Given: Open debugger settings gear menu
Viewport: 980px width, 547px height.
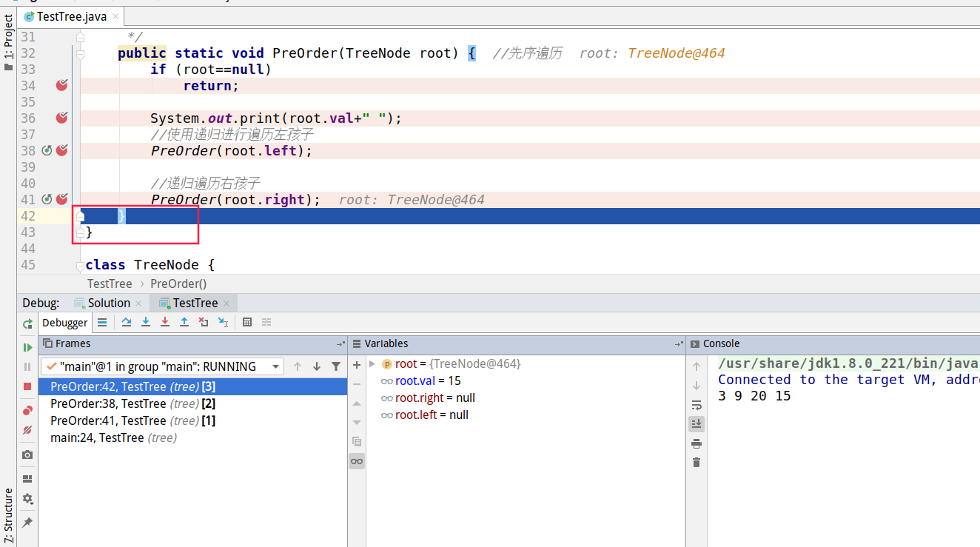Looking at the screenshot, I should (27, 499).
